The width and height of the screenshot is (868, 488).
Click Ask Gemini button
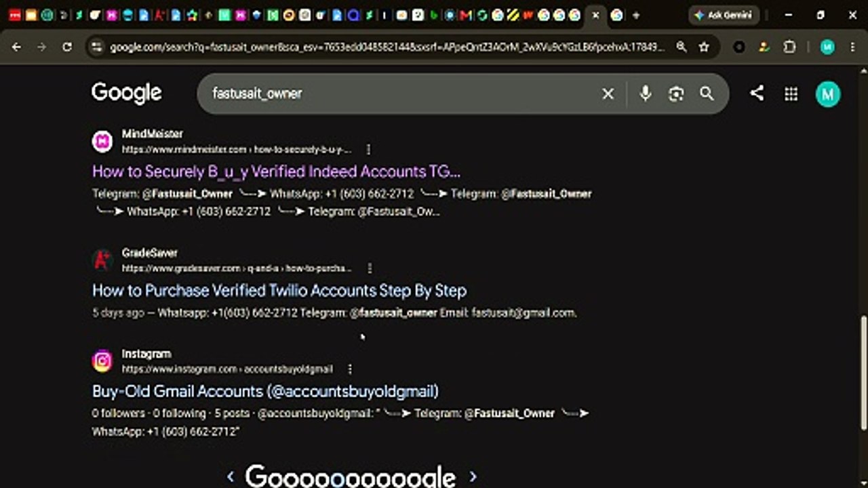tap(724, 15)
